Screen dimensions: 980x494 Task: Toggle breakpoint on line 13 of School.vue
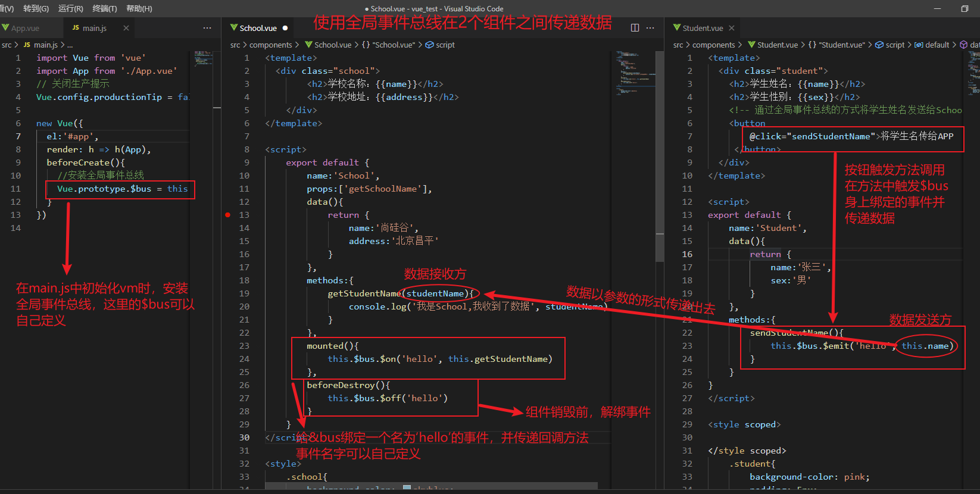click(x=227, y=215)
